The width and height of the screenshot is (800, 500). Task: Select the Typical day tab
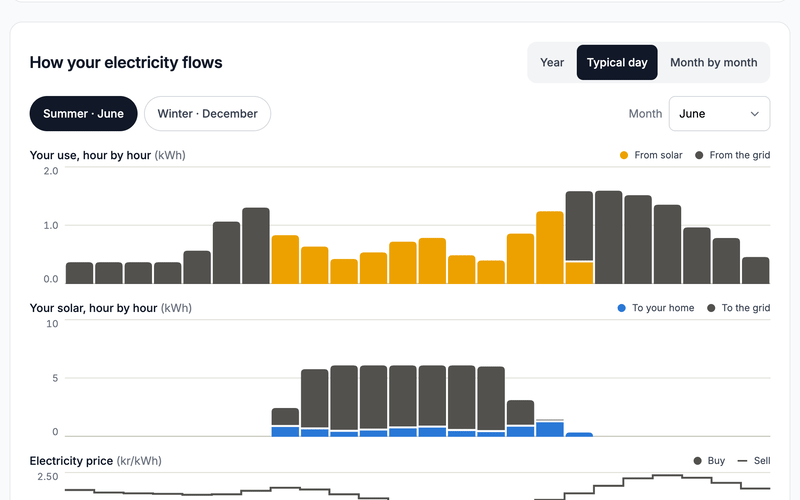617,62
